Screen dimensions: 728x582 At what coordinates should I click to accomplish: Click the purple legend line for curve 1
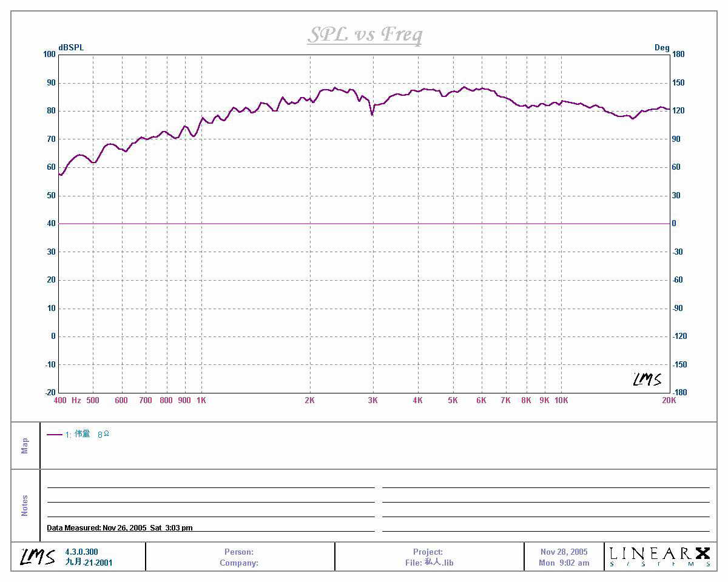point(55,435)
